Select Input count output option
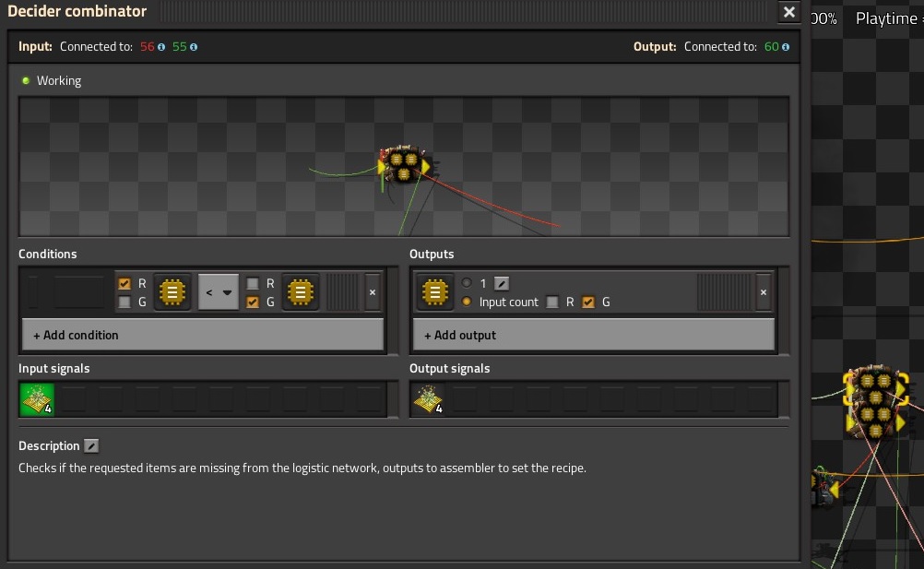The width and height of the screenshot is (924, 569). tap(467, 302)
